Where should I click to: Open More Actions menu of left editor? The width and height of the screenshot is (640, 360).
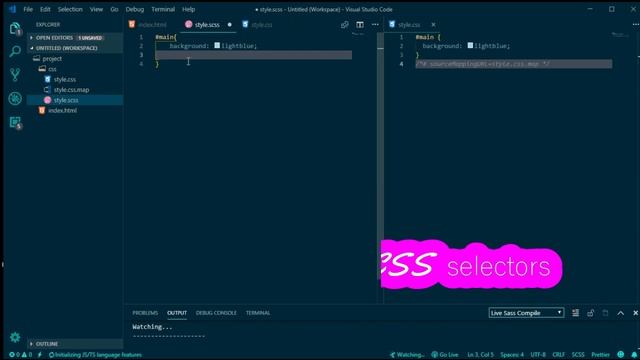coord(375,25)
